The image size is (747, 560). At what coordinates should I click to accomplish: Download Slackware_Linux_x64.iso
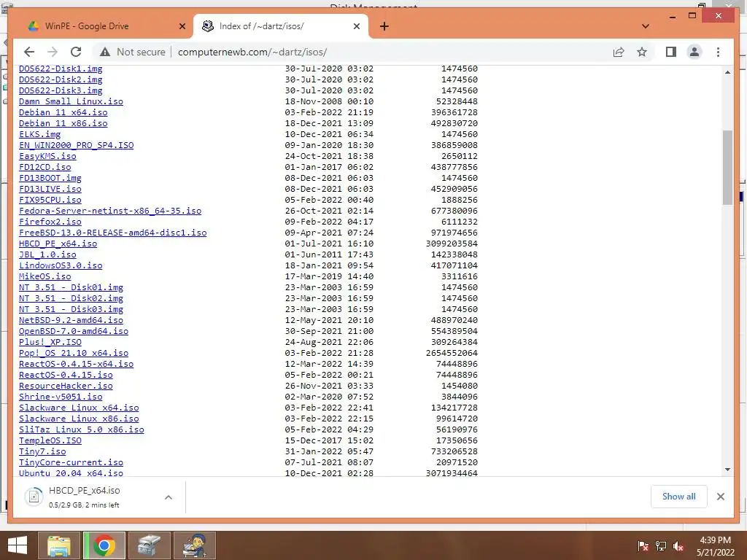coord(79,408)
